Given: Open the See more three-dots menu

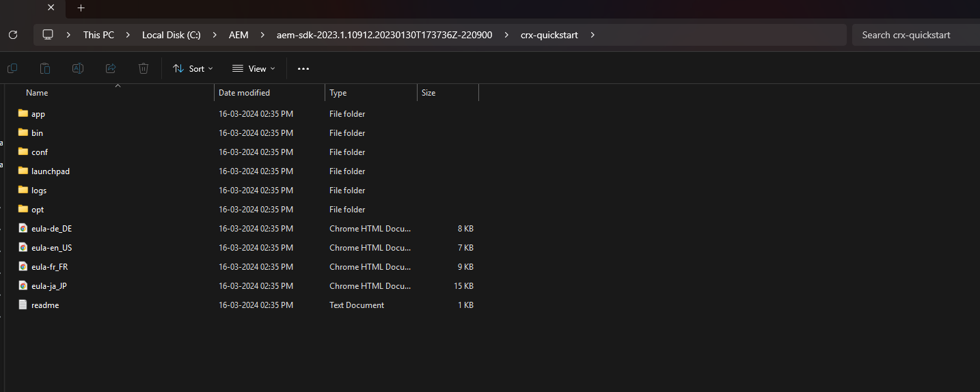Looking at the screenshot, I should click(303, 68).
